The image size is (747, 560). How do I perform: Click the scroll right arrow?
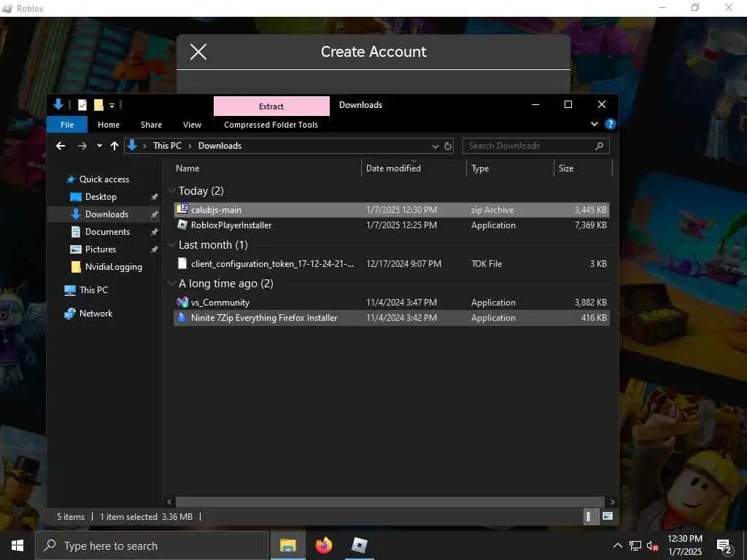coord(612,502)
